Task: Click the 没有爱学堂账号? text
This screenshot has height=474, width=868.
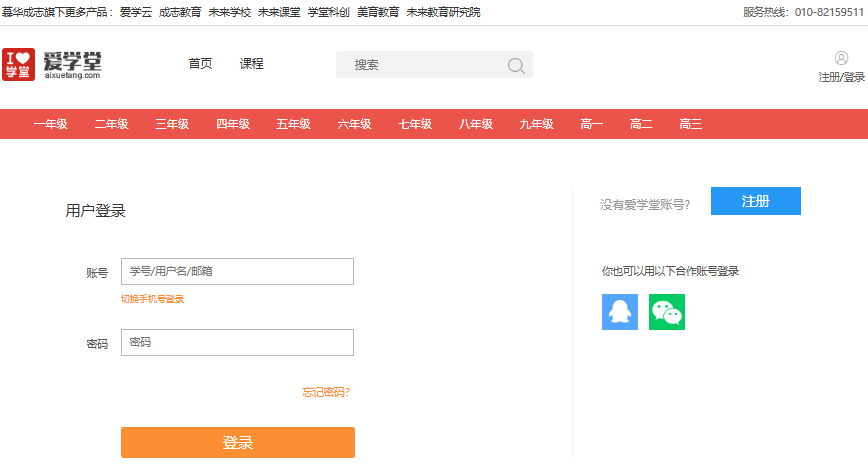Action: click(x=645, y=205)
